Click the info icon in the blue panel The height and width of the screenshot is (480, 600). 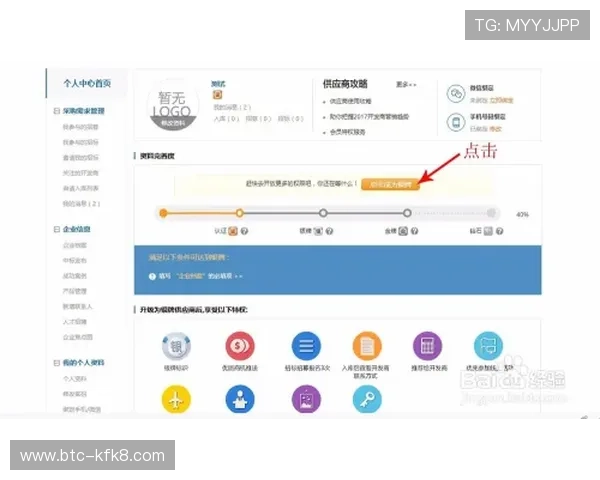pos(152,276)
